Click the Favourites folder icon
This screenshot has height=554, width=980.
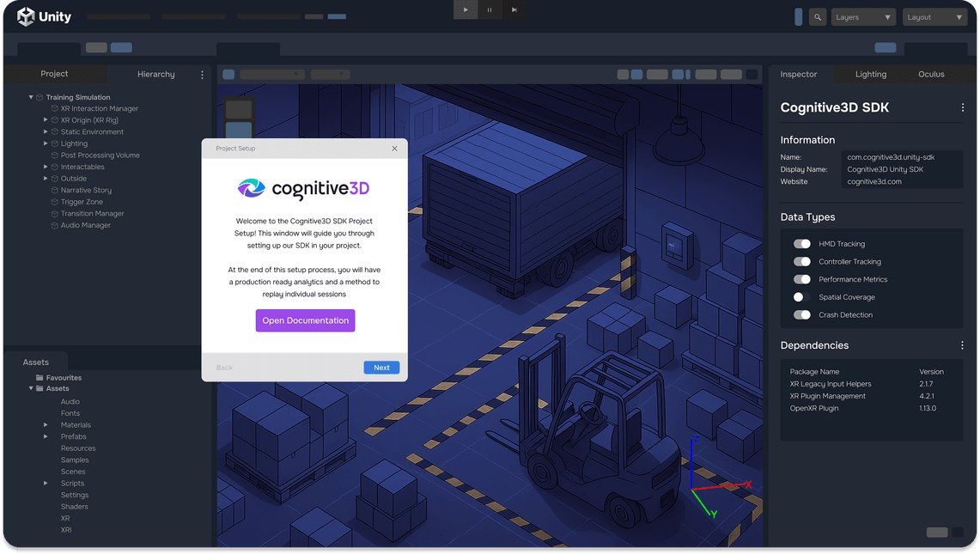(x=40, y=378)
